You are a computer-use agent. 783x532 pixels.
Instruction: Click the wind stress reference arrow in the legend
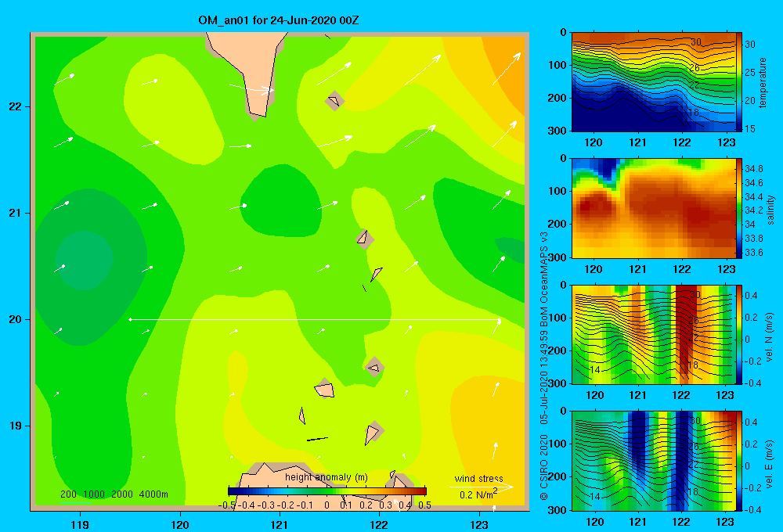(481, 487)
